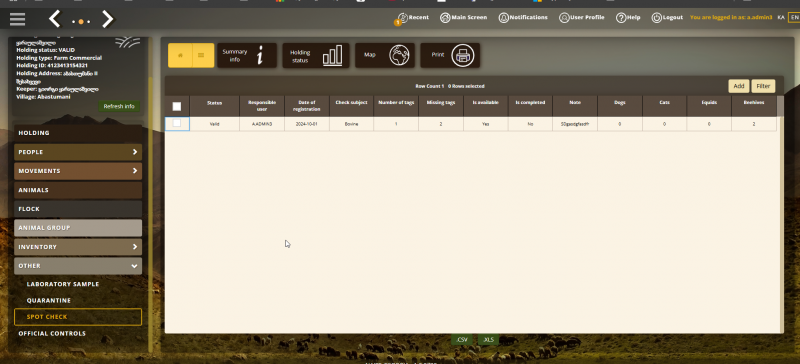This screenshot has height=364, width=800.
Task: Click the A.ADMIN3 responsible user cell
Action: [262, 124]
